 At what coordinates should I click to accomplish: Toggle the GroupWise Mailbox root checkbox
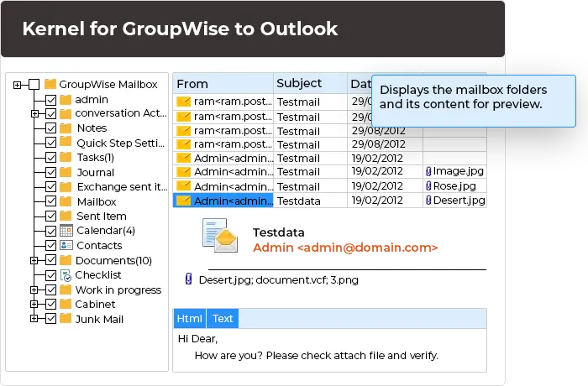click(34, 84)
